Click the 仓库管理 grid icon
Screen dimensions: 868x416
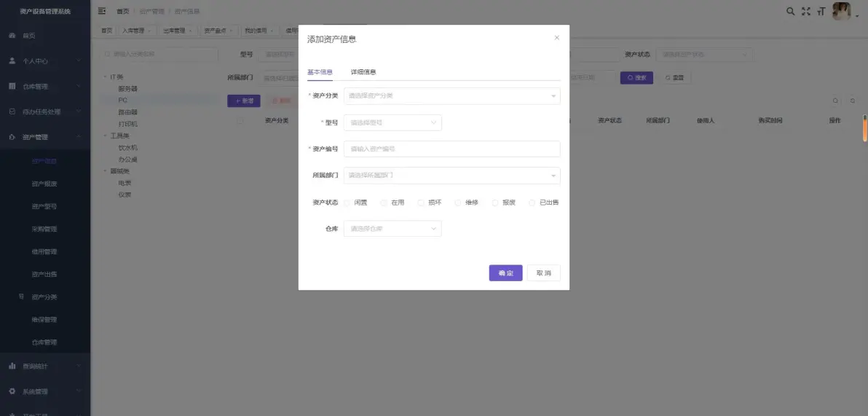[x=12, y=87]
